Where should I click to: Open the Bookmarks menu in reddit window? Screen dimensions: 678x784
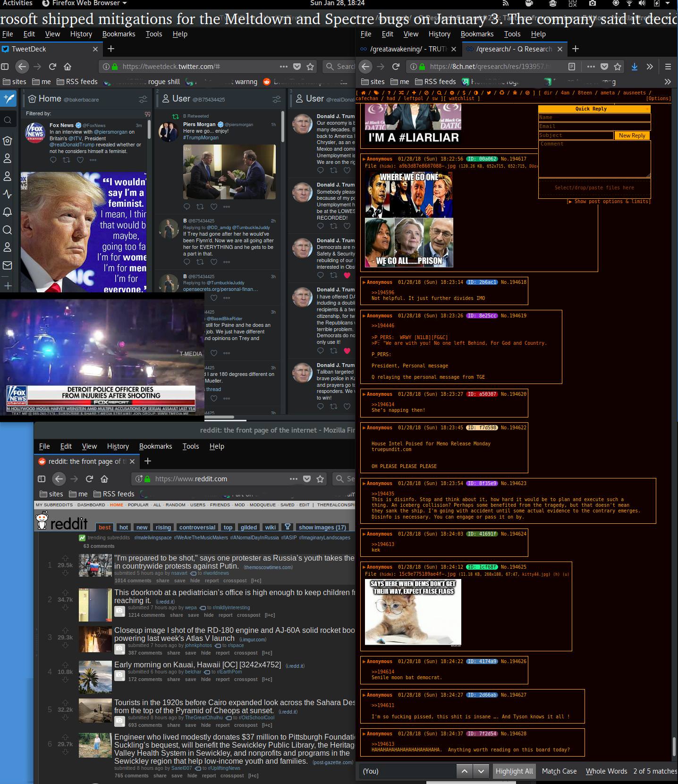pyautogui.click(x=155, y=446)
